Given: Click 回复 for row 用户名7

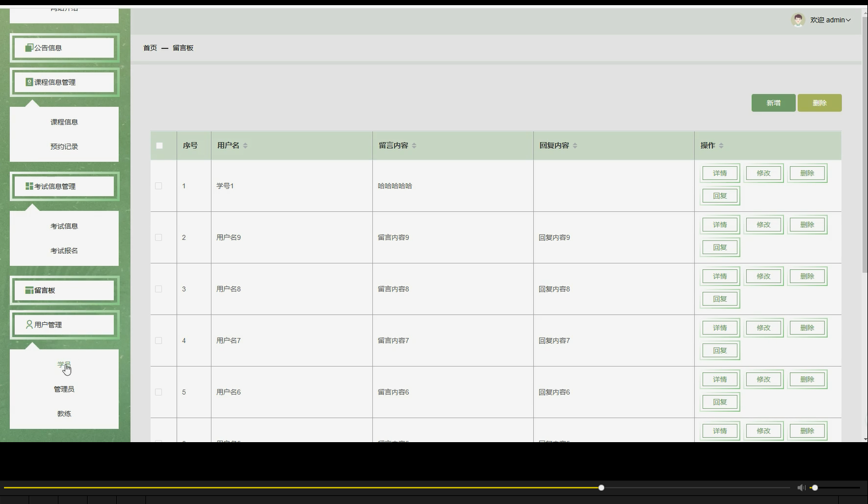Looking at the screenshot, I should click(x=720, y=351).
